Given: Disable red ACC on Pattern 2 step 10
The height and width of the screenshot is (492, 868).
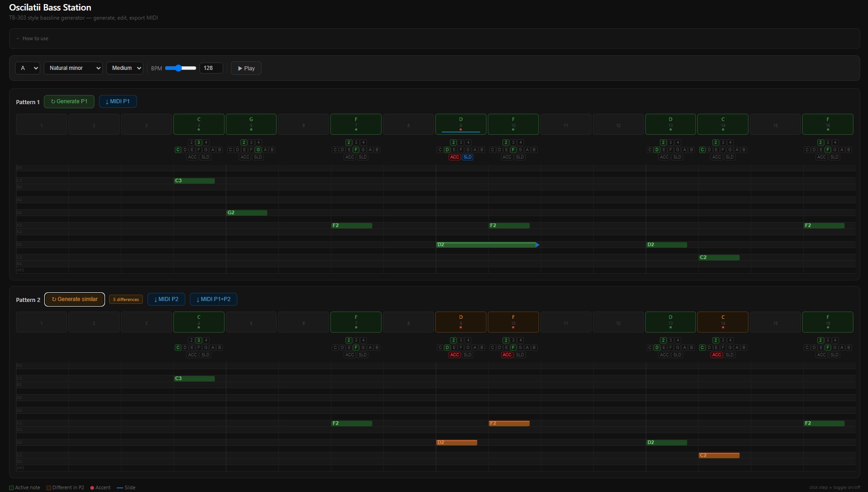Looking at the screenshot, I should click(x=507, y=355).
